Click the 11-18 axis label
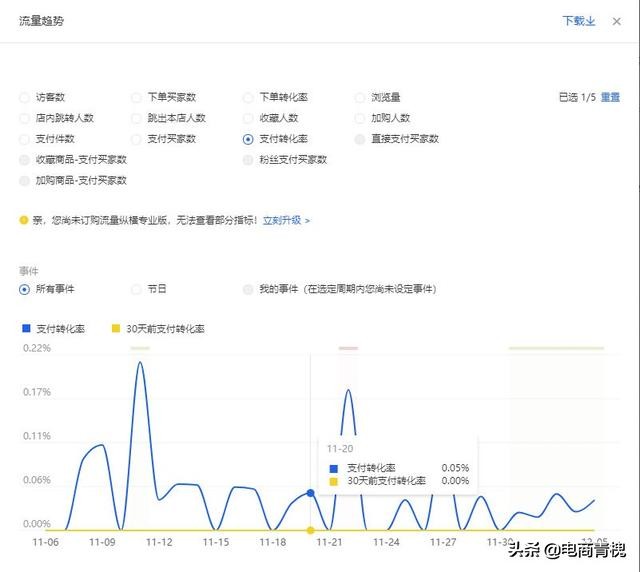This screenshot has height=572, width=640. (x=273, y=542)
